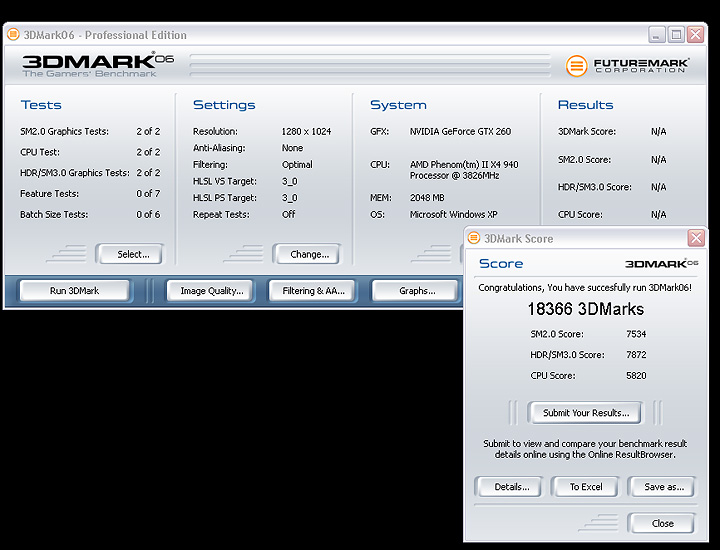720x550 pixels.
Task: Click the System section heading
Action: (x=398, y=105)
